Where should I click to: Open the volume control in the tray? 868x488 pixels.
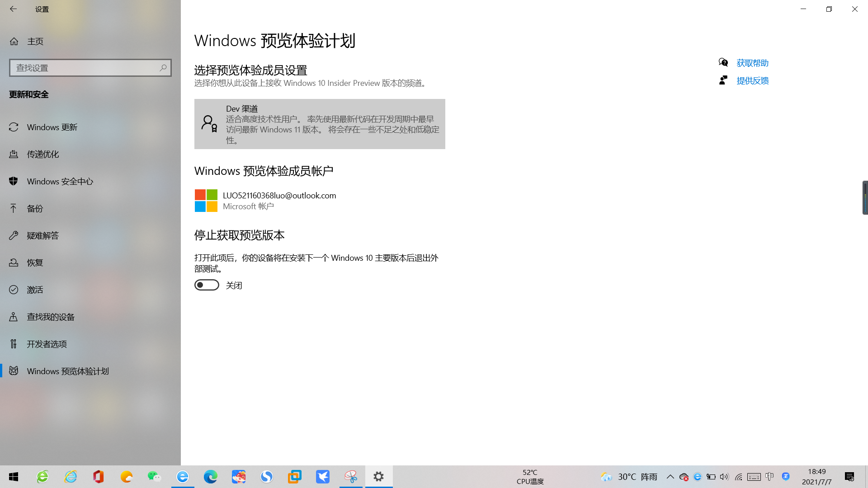tap(724, 477)
